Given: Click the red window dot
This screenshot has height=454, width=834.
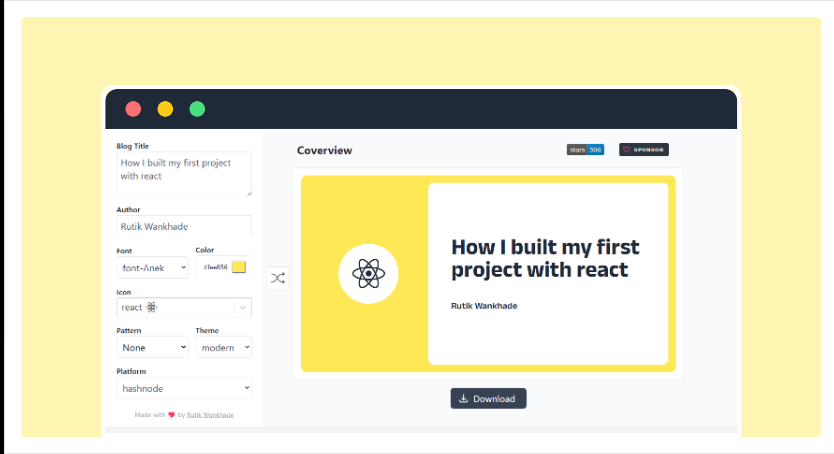Looking at the screenshot, I should [x=133, y=109].
